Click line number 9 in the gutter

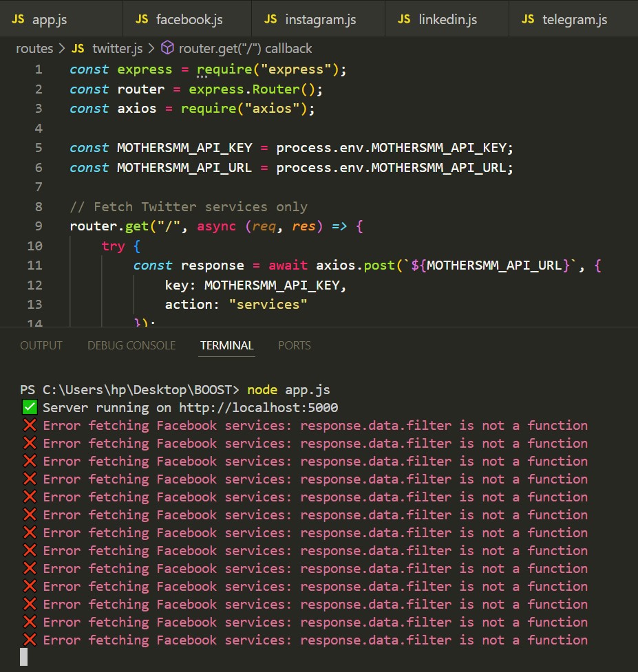tap(39, 226)
